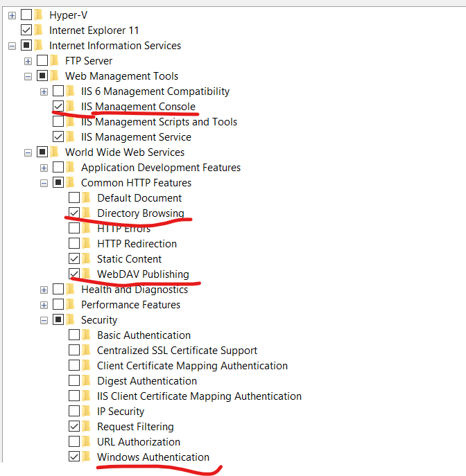The width and height of the screenshot is (466, 476).
Task: Uncheck Windows Authentication
Action: coord(74,457)
